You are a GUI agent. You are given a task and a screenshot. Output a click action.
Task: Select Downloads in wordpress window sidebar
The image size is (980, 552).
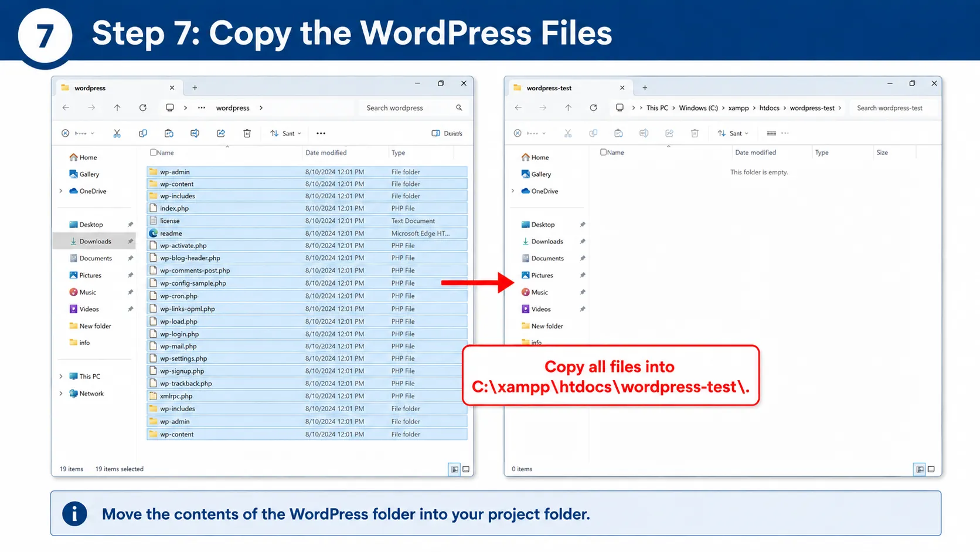[95, 241]
